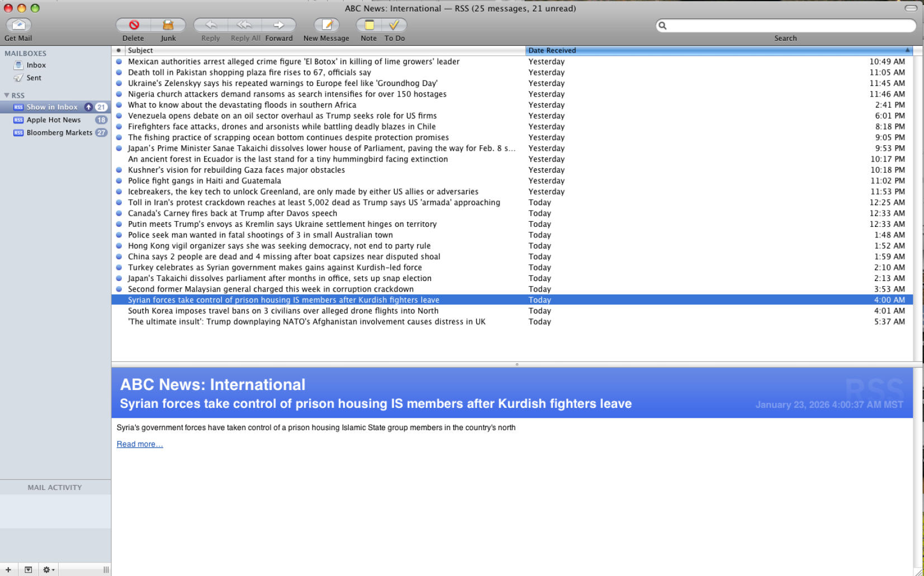The image size is (924, 576).
Task: Select the Takaichi dissolves lower house message
Action: (512, 149)
